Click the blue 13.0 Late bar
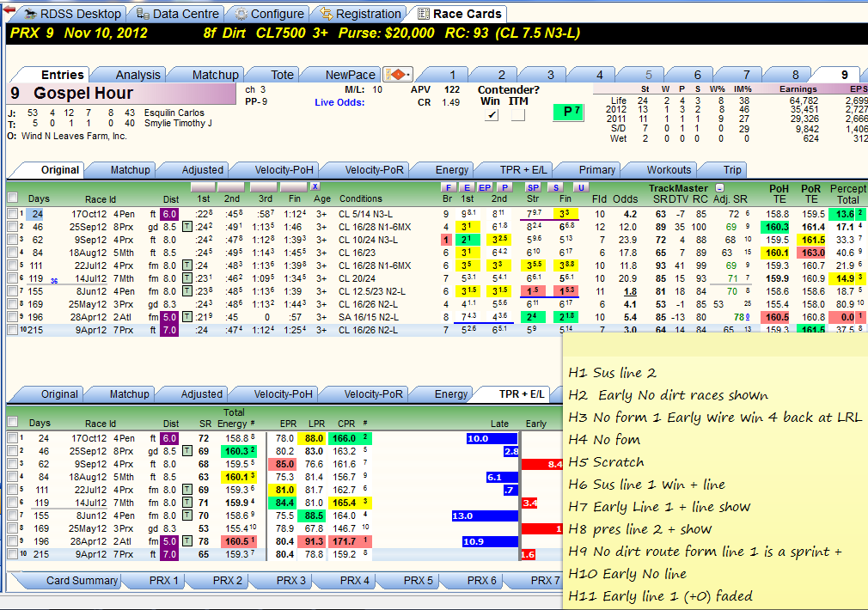868x610 pixels. click(485, 515)
